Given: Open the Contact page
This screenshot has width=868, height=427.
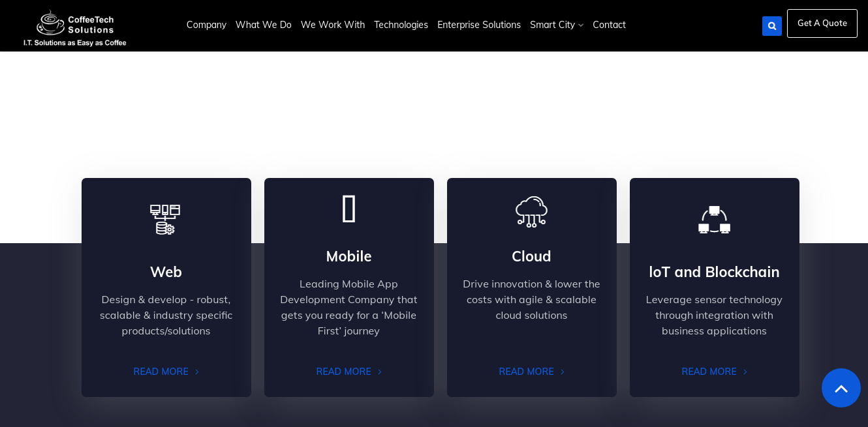Looking at the screenshot, I should (x=609, y=25).
